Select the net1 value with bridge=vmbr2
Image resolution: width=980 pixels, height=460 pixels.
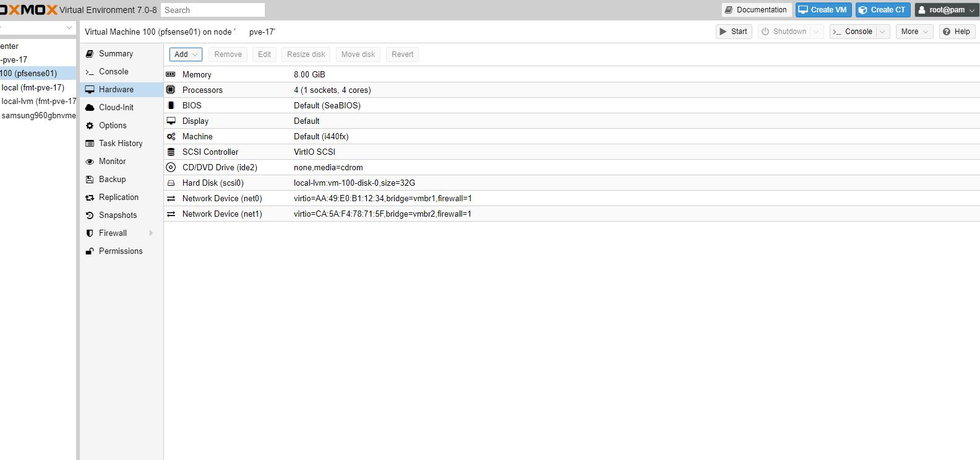[382, 214]
